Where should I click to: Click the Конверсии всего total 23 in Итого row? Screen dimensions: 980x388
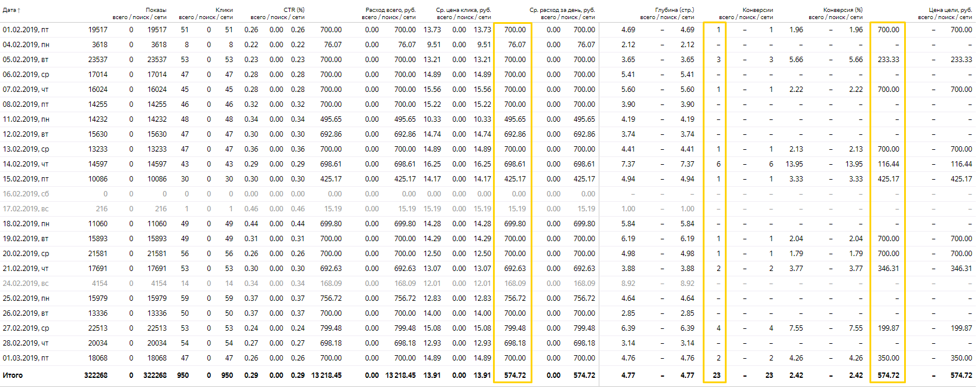click(x=716, y=375)
